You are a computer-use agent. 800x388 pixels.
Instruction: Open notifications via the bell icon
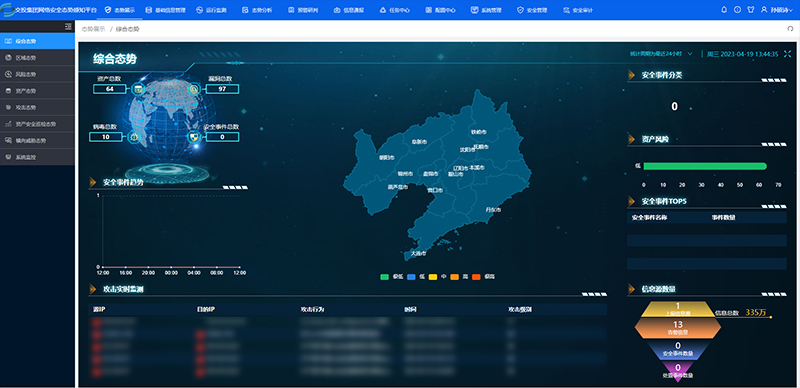point(723,10)
